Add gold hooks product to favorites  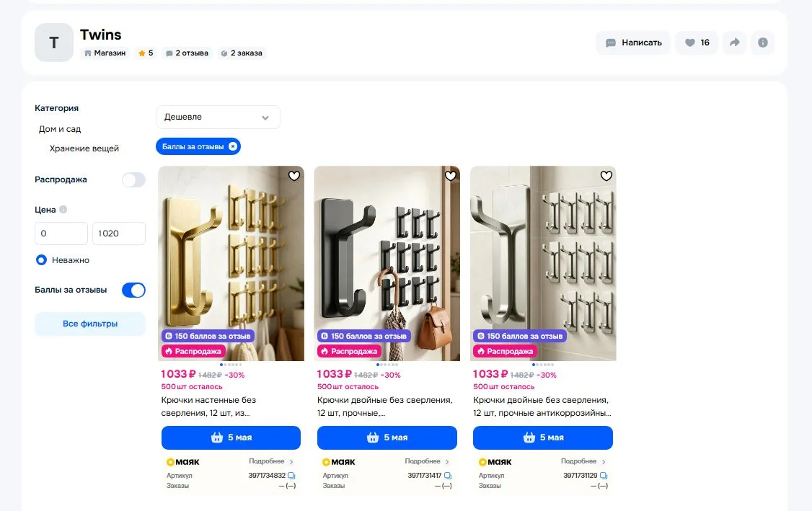pos(294,176)
